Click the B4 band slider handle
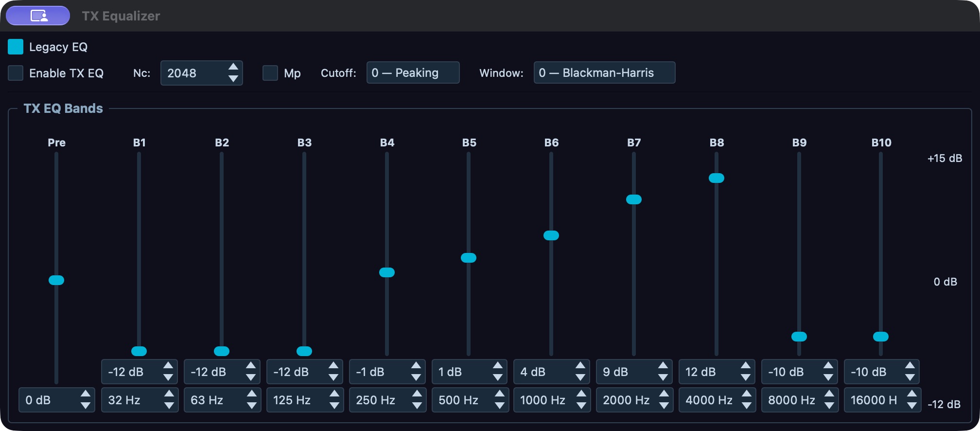The height and width of the screenshot is (431, 980). click(387, 272)
